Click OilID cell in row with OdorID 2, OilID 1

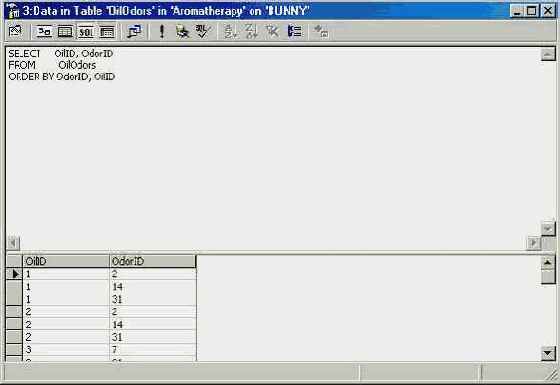66,274
